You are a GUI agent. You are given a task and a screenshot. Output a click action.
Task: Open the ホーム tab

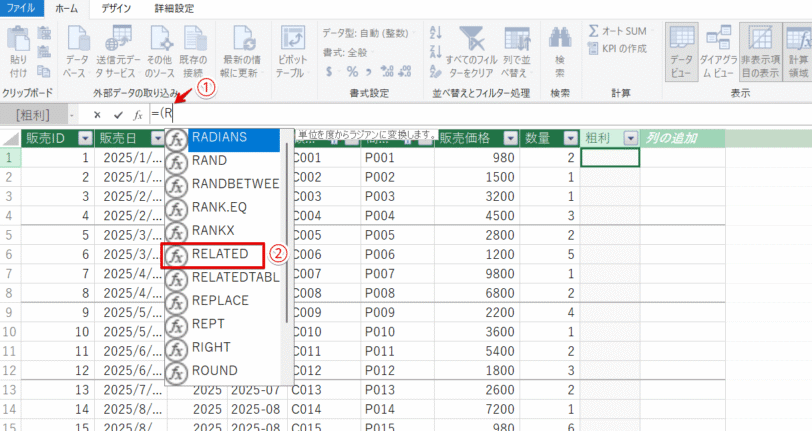tap(66, 8)
